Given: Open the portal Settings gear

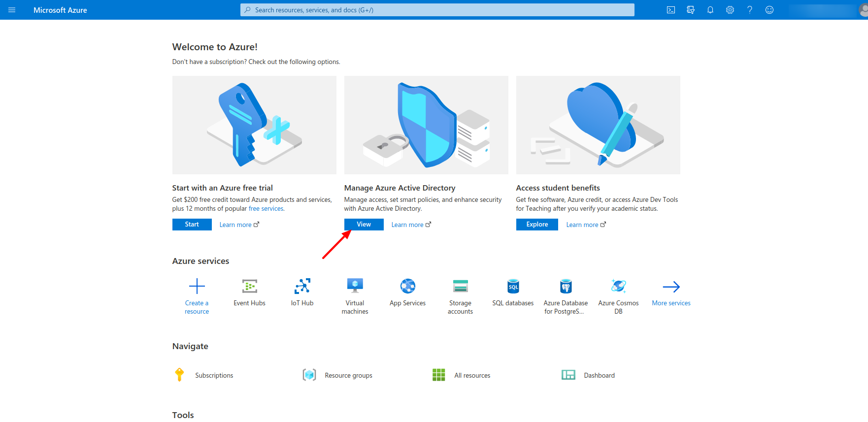Looking at the screenshot, I should (730, 10).
